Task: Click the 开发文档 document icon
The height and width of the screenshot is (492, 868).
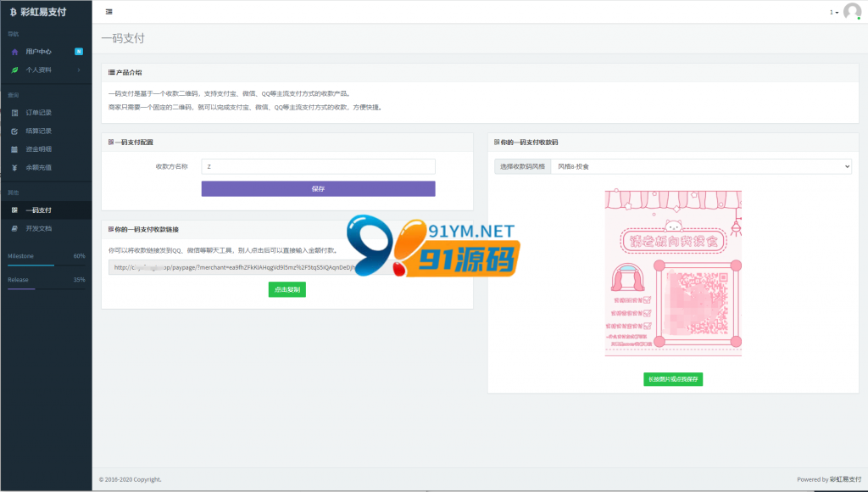Action: coord(15,228)
